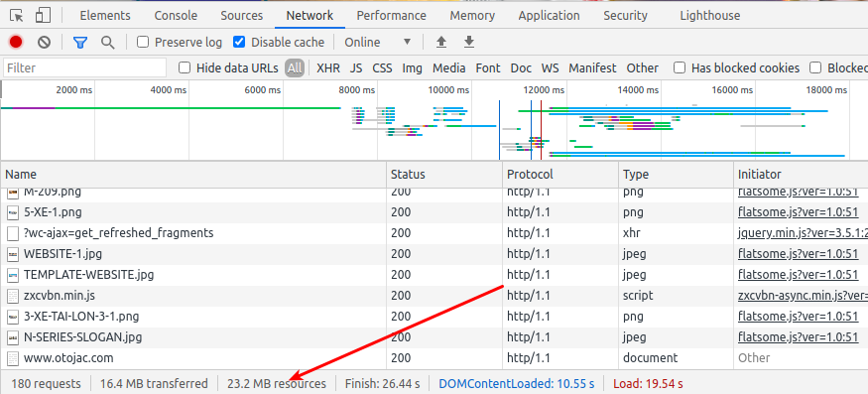Switch to Security tab
The height and width of the screenshot is (394, 868).
[x=626, y=16]
